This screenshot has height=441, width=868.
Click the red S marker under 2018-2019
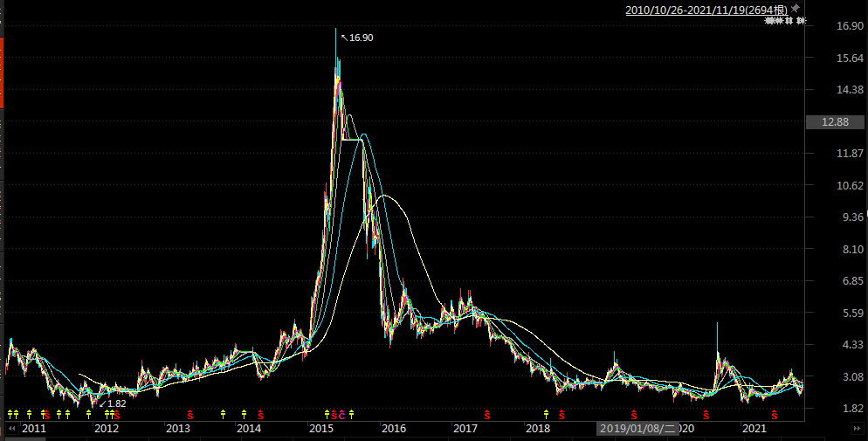562,414
